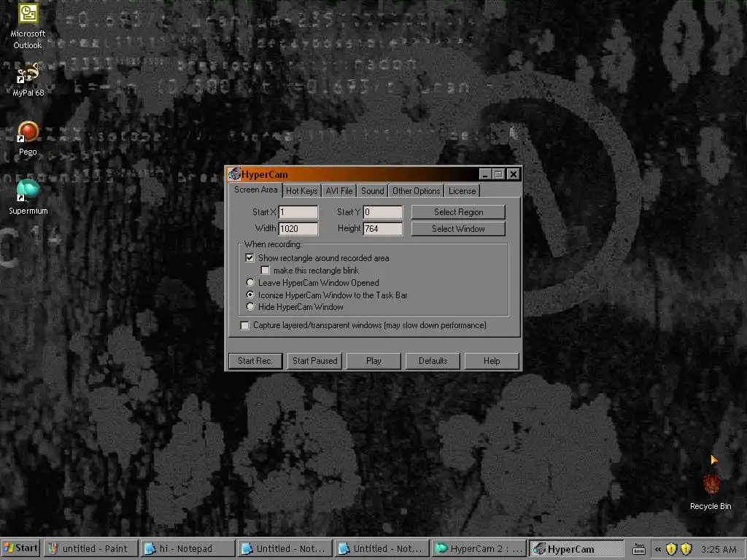Open the Start menu
The width and height of the screenshot is (747, 560).
[20, 548]
